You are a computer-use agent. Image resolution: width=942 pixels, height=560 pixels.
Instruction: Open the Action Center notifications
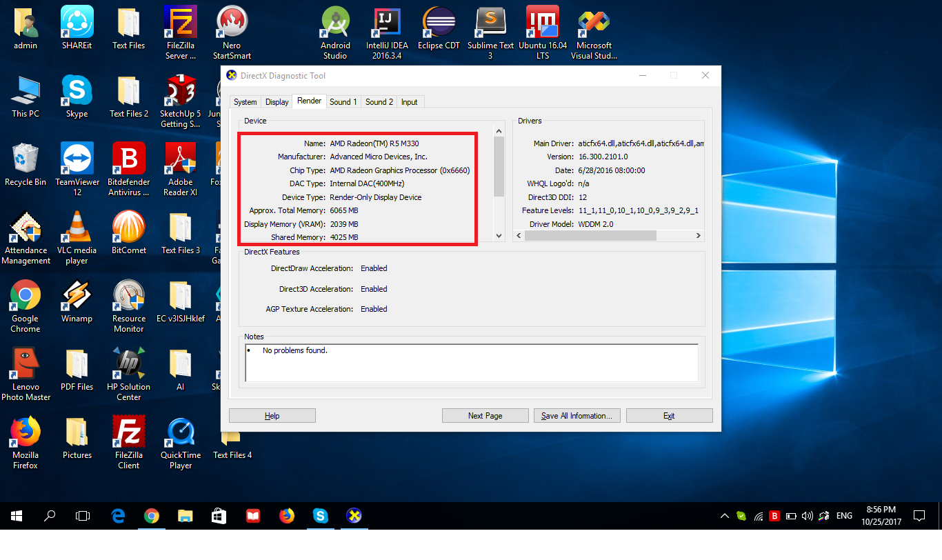[919, 516]
